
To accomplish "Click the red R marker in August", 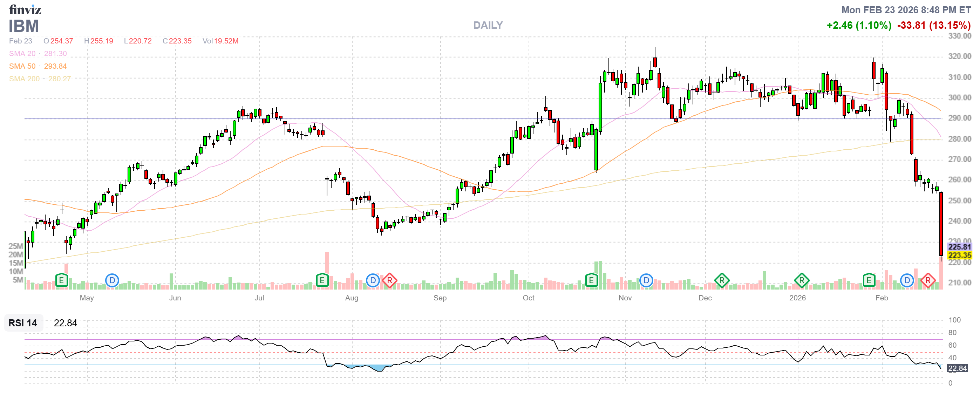I will click(x=389, y=281).
